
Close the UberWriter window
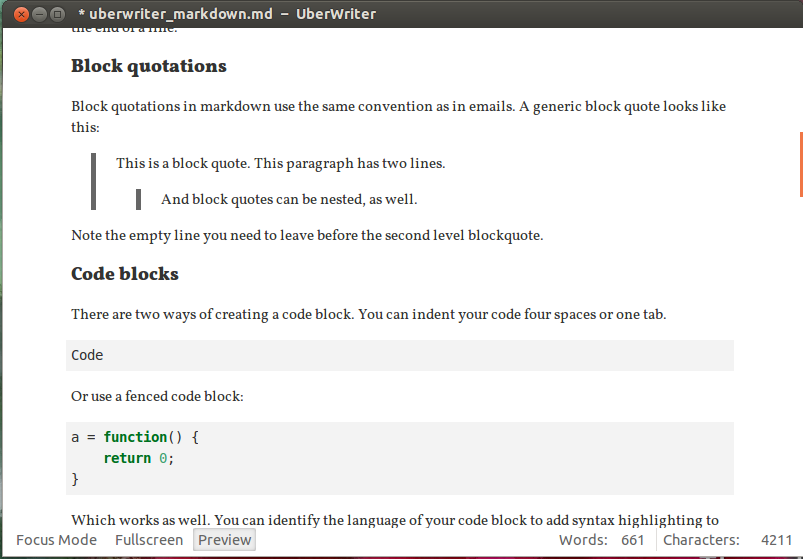[x=21, y=14]
